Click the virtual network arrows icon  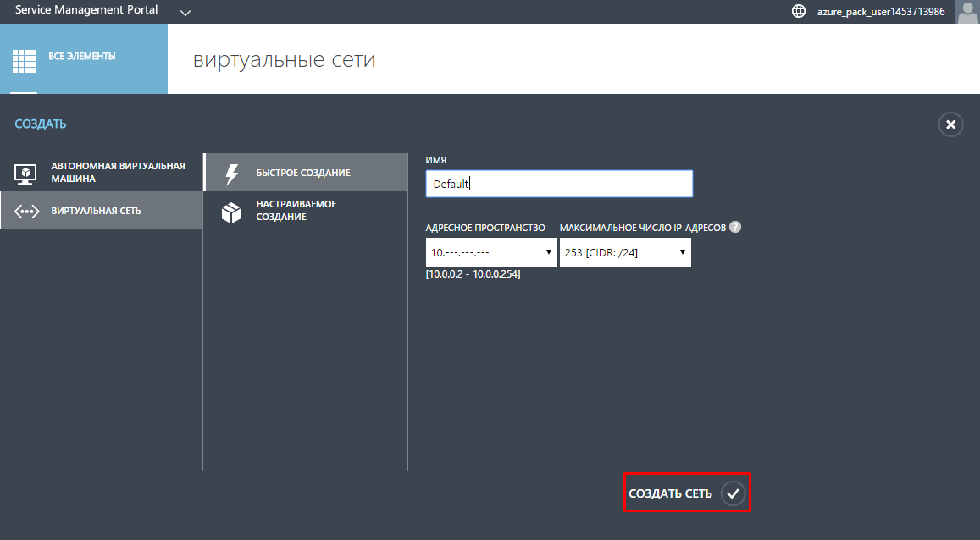click(27, 211)
